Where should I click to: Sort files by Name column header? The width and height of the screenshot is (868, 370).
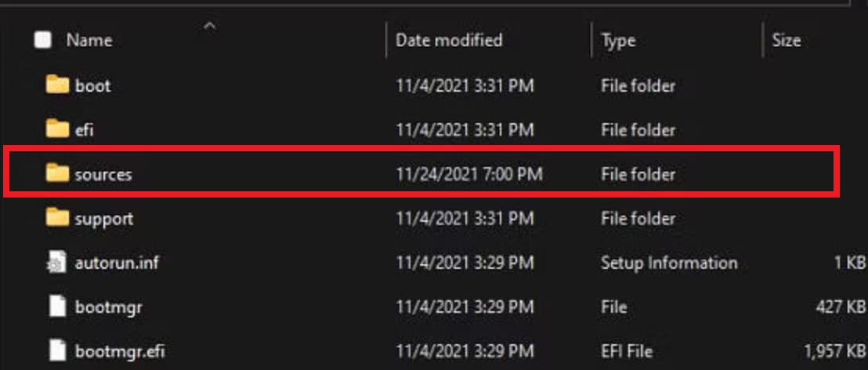[x=88, y=40]
